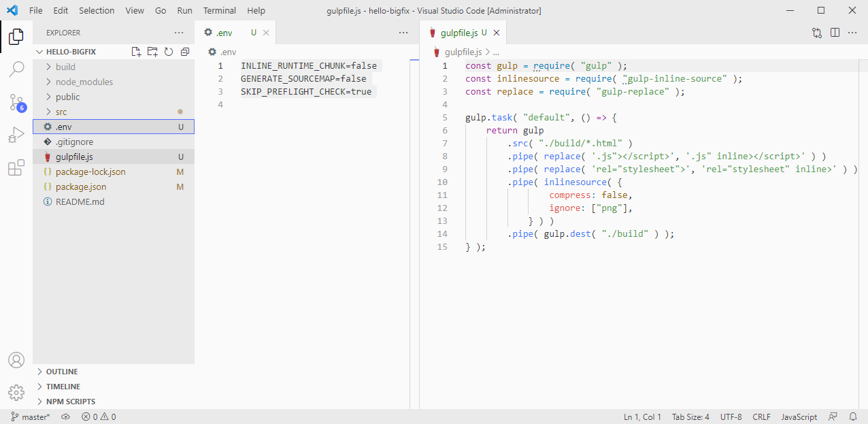The width and height of the screenshot is (868, 424).
Task: Click the master* branch indicator
Action: 31,417
